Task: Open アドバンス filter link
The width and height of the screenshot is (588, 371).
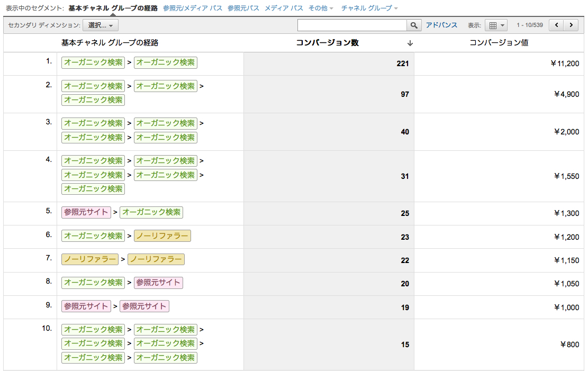Action: point(441,25)
